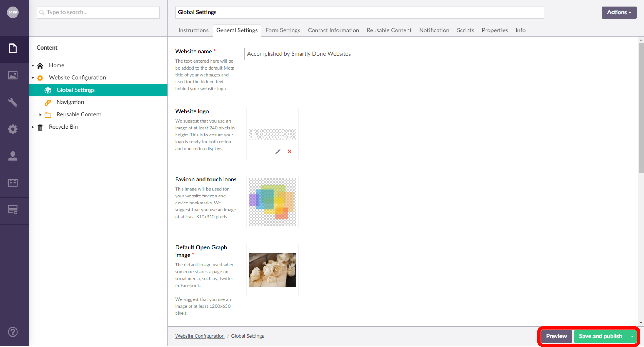Image resolution: width=644 pixels, height=347 pixels.
Task: Collapse the Website Configuration tree node
Action: coord(33,78)
